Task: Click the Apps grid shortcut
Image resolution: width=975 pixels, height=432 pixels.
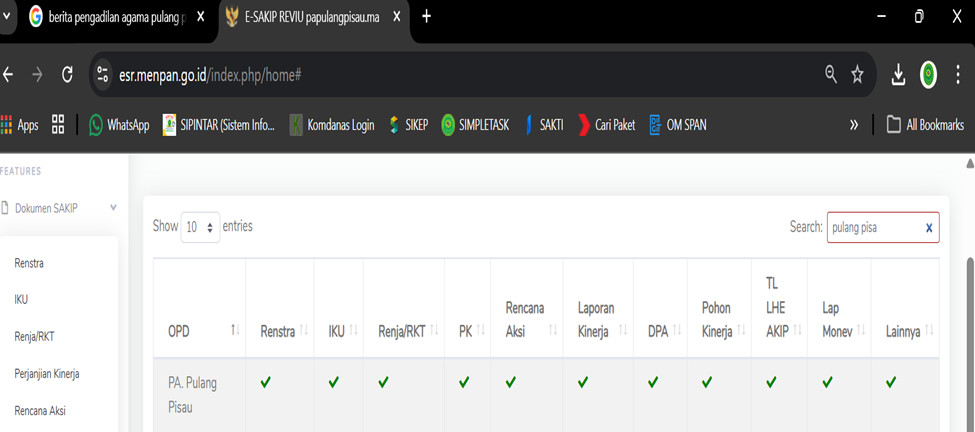Action: coord(20,125)
